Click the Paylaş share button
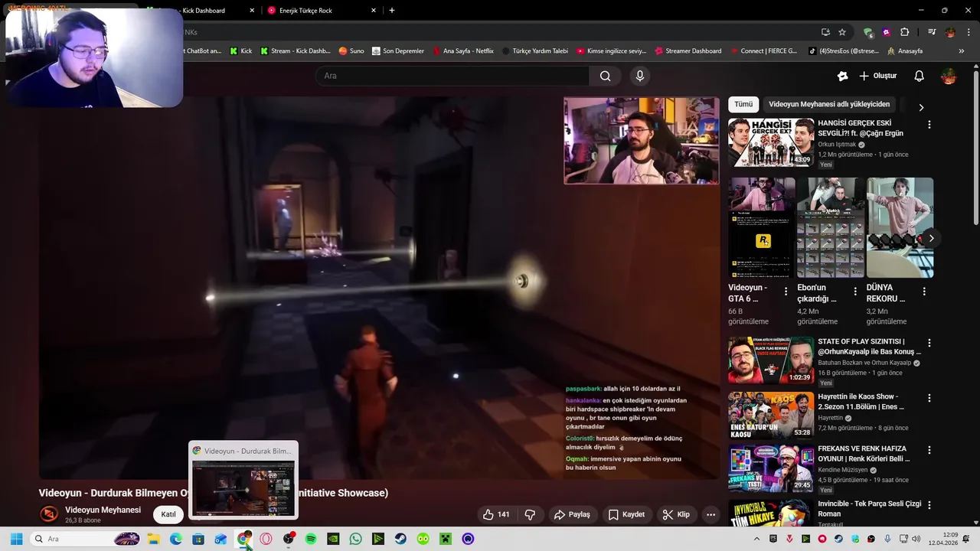Image resolution: width=980 pixels, height=551 pixels. point(572,514)
